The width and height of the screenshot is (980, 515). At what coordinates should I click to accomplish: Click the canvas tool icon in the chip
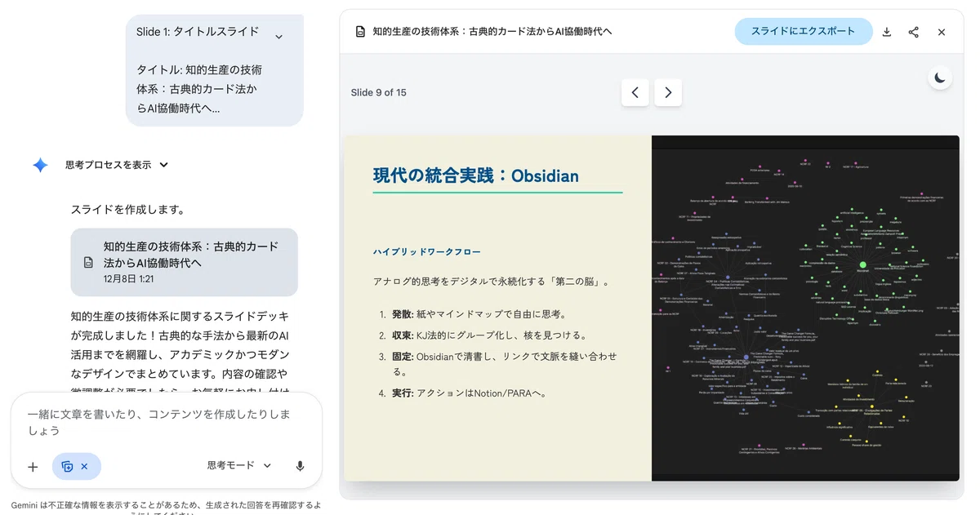[68, 467]
